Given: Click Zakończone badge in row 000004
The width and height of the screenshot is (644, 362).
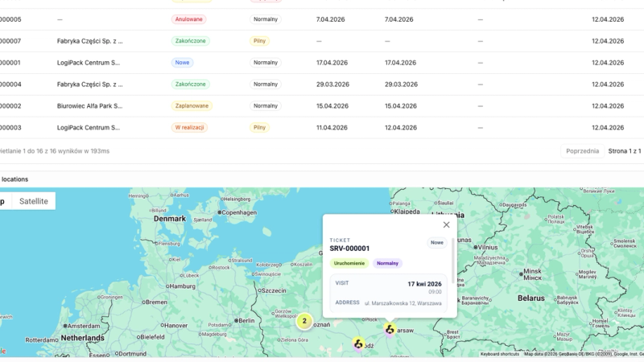Looking at the screenshot, I should click(191, 84).
